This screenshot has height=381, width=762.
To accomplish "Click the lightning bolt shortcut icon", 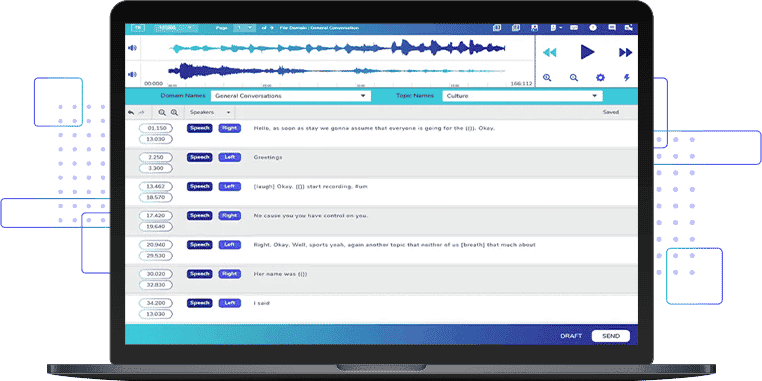I will 627,77.
